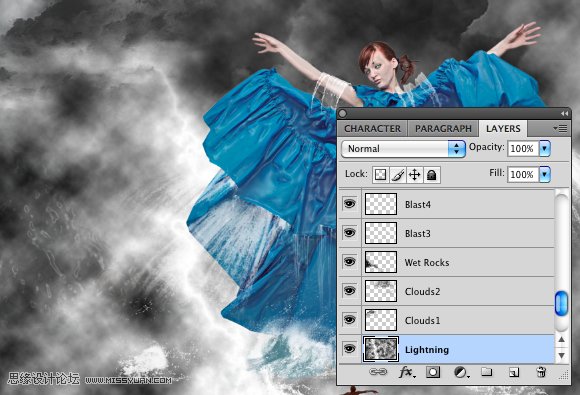Lock image pixels brush icon
This screenshot has width=580, height=395.
pyautogui.click(x=398, y=175)
